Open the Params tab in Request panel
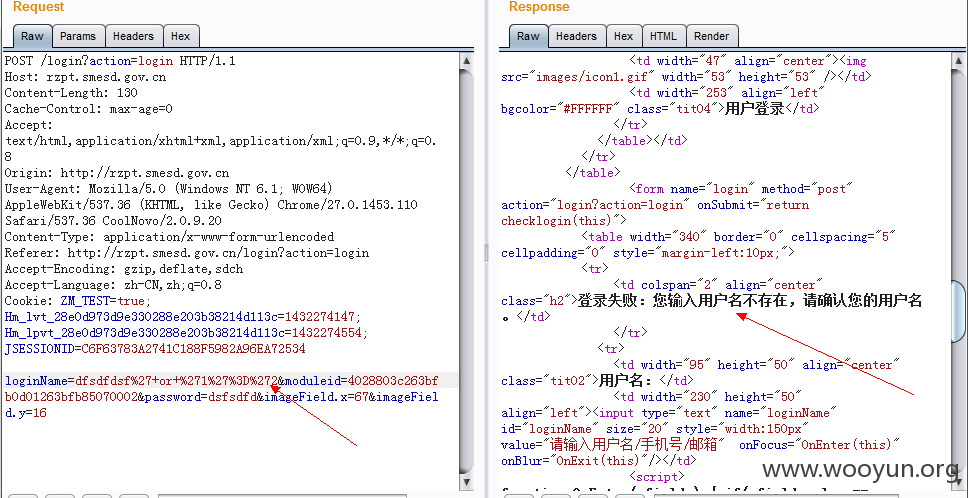This screenshot has height=498, width=968. pos(78,36)
